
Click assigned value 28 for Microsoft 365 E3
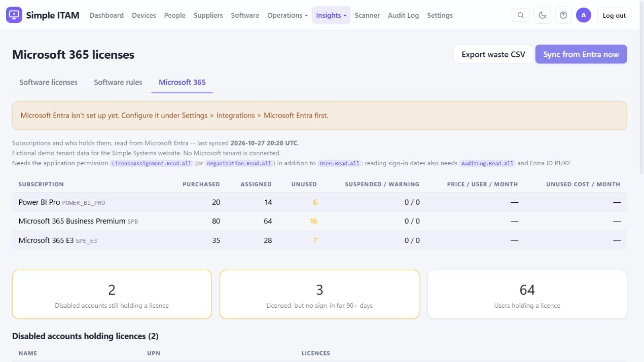pos(268,240)
